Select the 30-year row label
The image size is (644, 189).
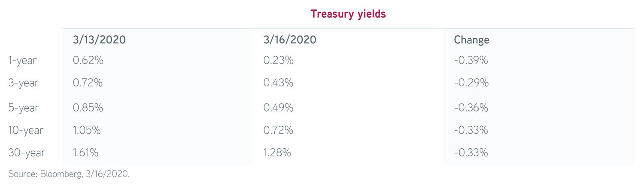pyautogui.click(x=27, y=152)
